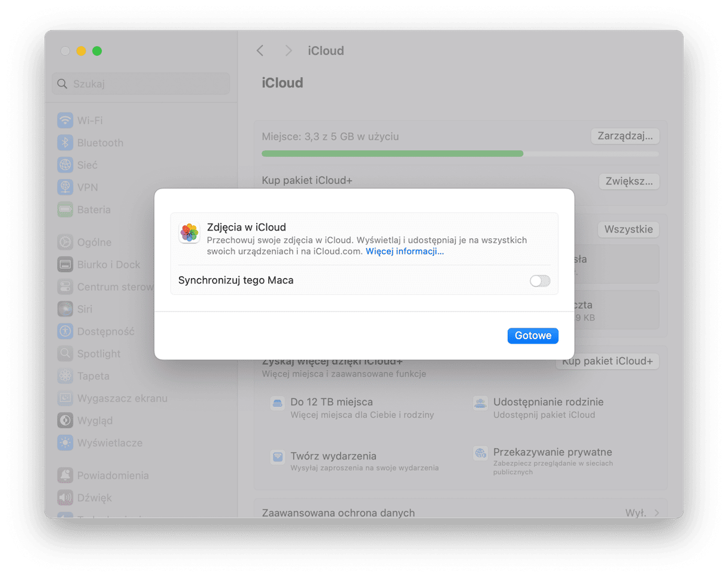Click the forward navigation chevron

[289, 51]
